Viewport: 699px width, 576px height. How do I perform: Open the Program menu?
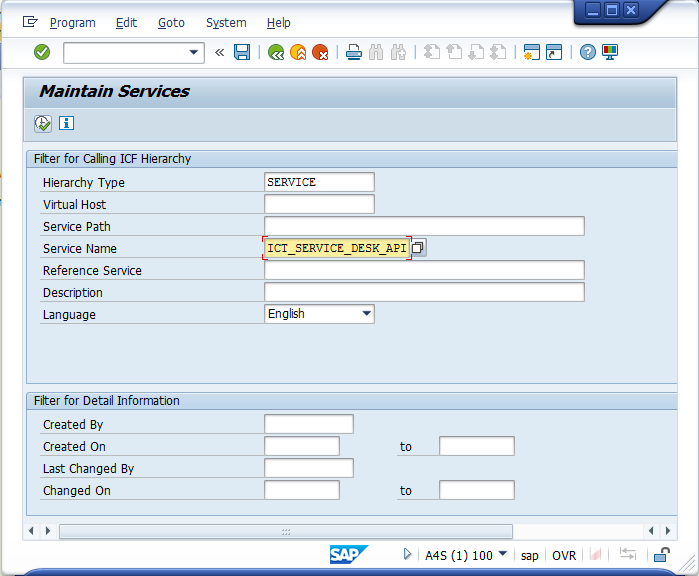72,22
